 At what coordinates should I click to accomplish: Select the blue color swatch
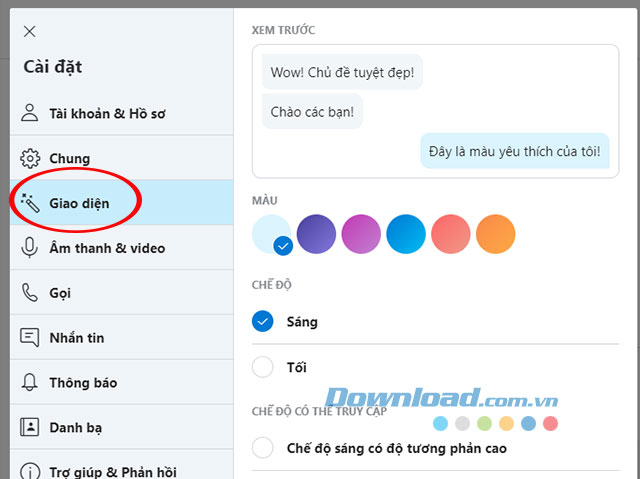coord(406,234)
